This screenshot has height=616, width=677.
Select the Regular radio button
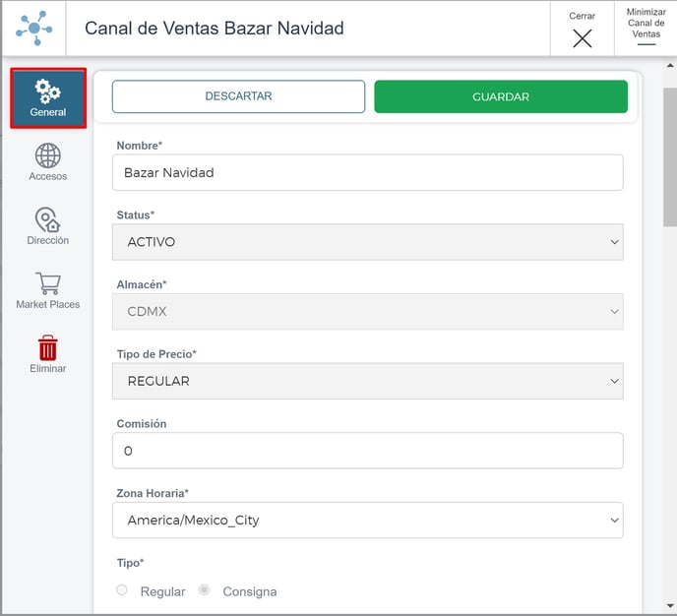pyautogui.click(x=122, y=589)
